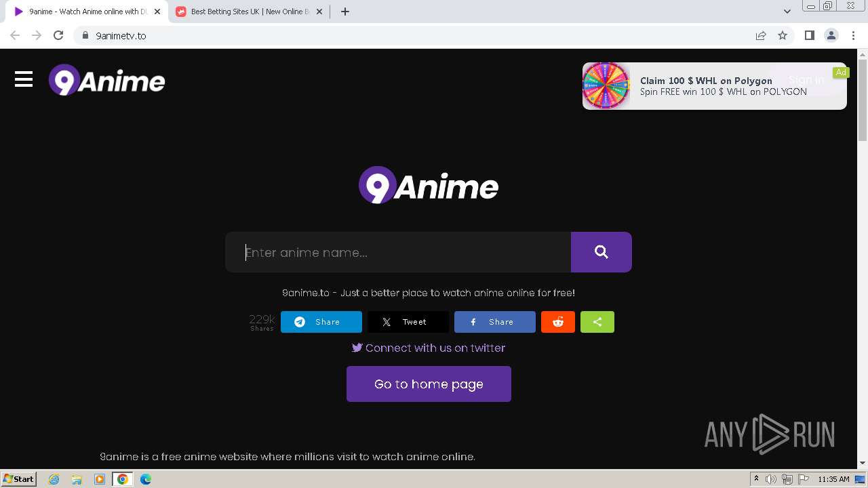868x488 pixels.
Task: Click the share this page icon in address bar
Action: click(761, 35)
